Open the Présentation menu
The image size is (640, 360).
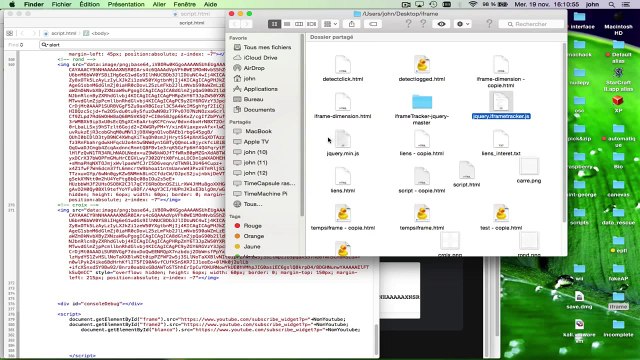[126, 4]
